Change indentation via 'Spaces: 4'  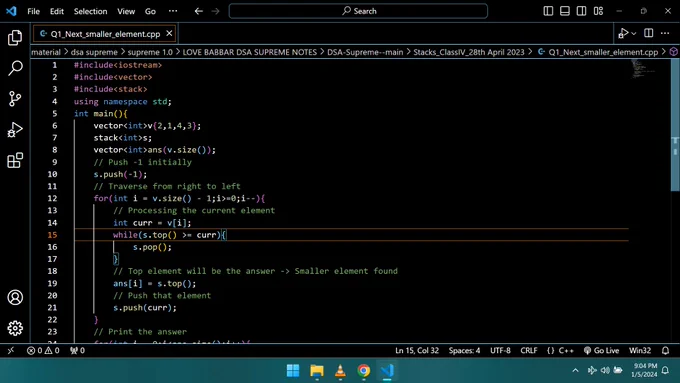point(464,350)
